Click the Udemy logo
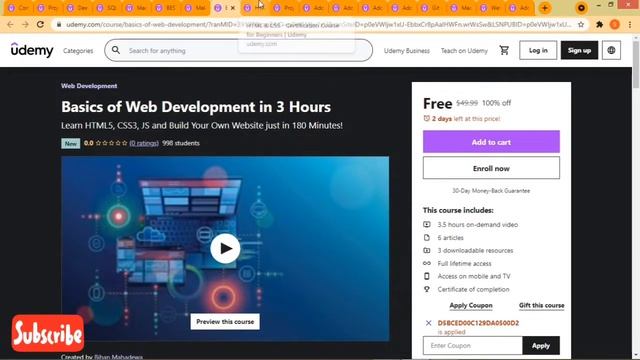Viewport: 640px width, 360px height. pyautogui.click(x=32, y=50)
